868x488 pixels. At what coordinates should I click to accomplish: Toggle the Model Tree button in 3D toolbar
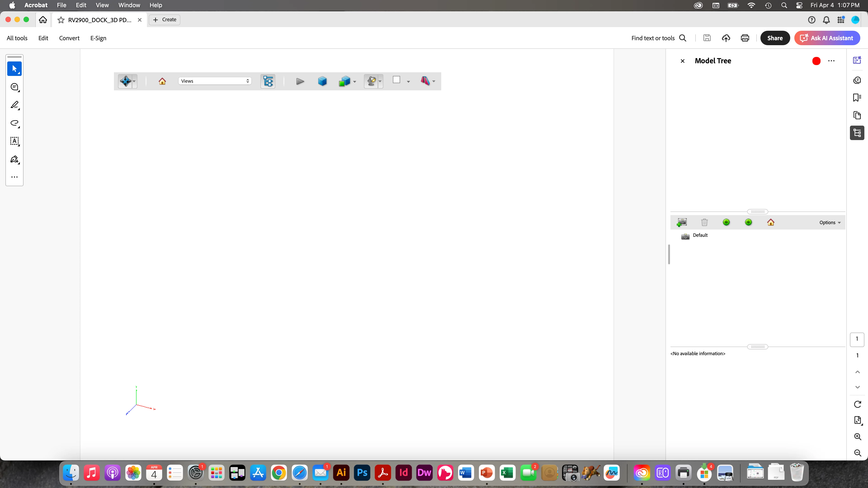pyautogui.click(x=268, y=81)
